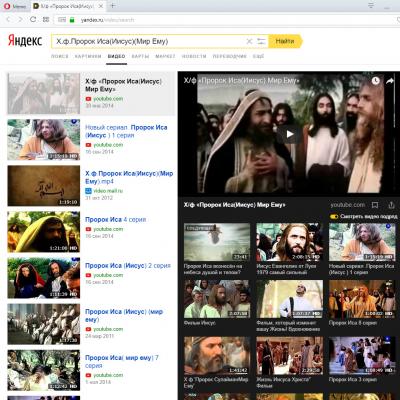Screen dimensions: 400x400
Task: Close the active browser tab
Action: pyautogui.click(x=101, y=6)
